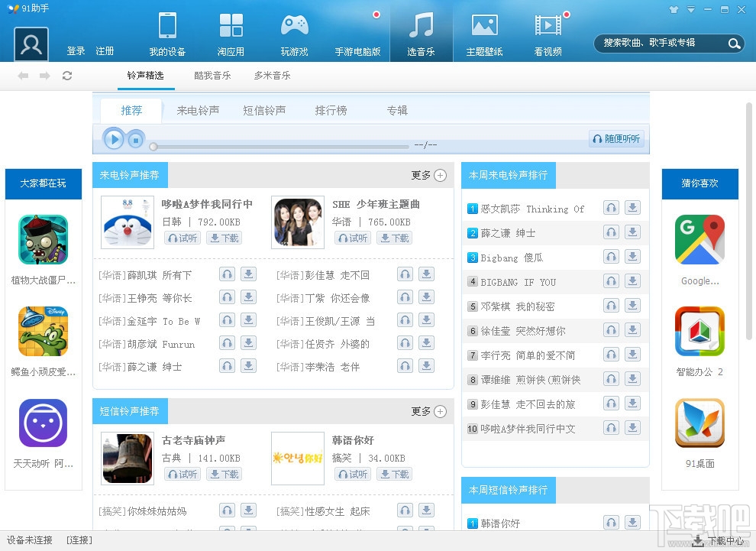Screen dimensions: 756x551
Task: Open 鳄鱼小顽皮爱 game icon
Action: [43, 332]
